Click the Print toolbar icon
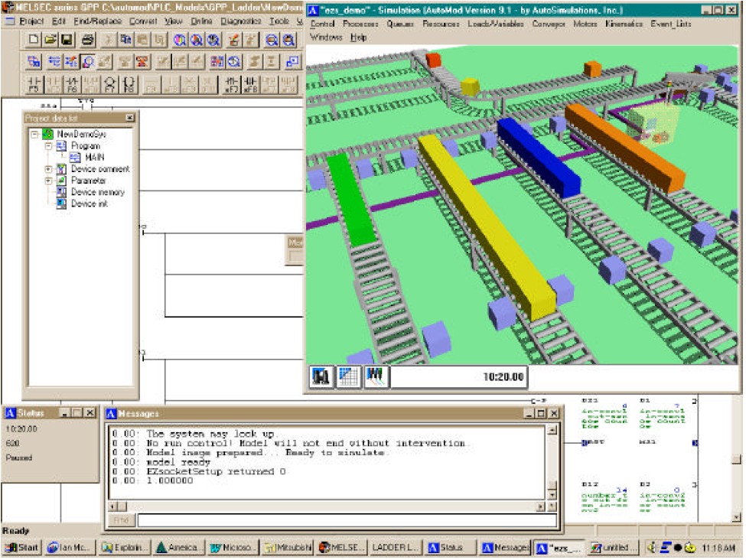The height and width of the screenshot is (560, 746). tap(88, 39)
